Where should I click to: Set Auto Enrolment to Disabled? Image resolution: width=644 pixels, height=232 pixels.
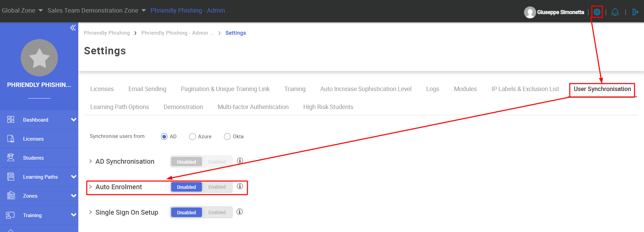(x=186, y=187)
